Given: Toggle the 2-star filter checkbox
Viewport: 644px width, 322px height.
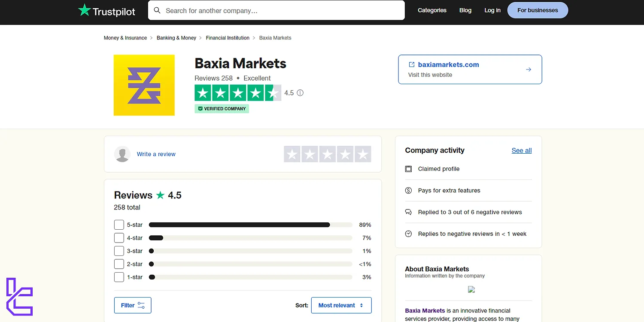Looking at the screenshot, I should [x=119, y=264].
